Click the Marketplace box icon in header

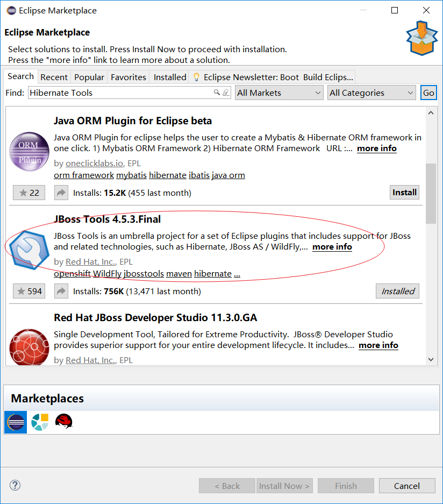tap(421, 38)
